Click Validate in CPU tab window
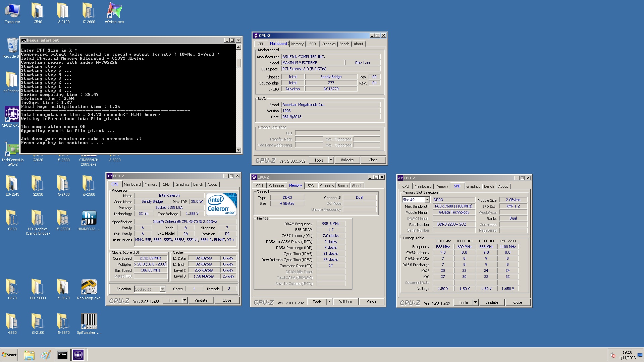This screenshot has height=362, width=644. click(x=201, y=300)
